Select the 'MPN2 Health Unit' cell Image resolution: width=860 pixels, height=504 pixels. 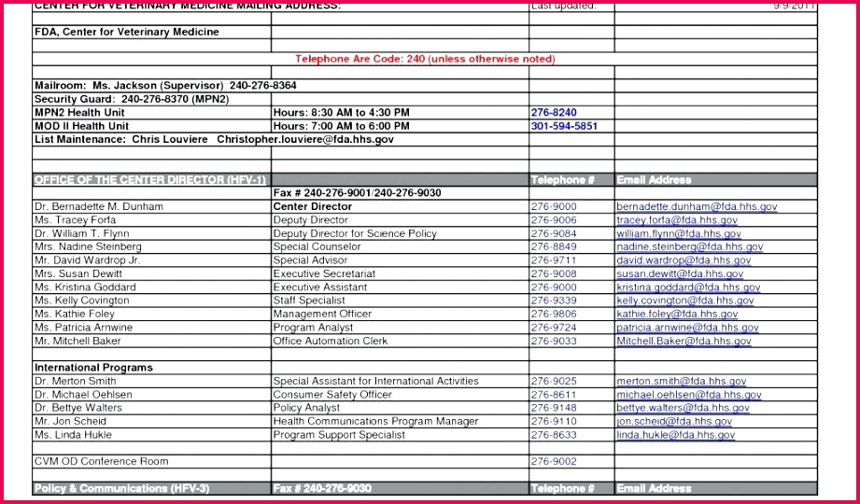point(152,112)
